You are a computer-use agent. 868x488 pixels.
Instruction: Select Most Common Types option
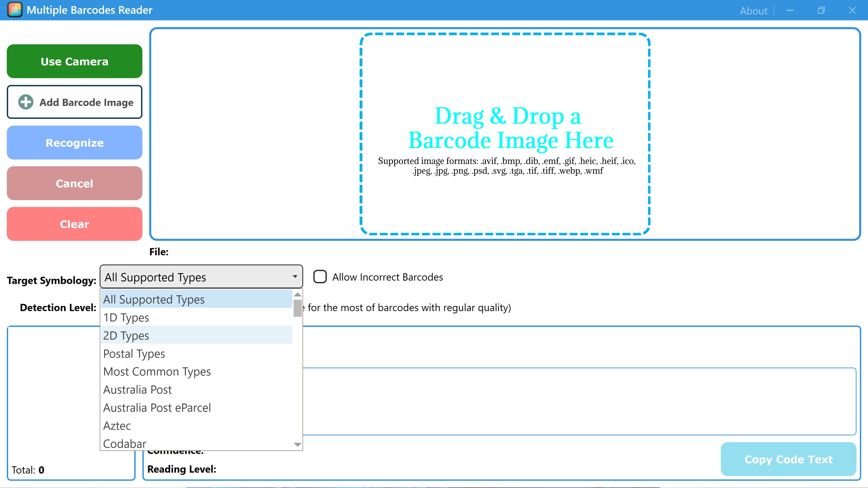[x=157, y=371]
